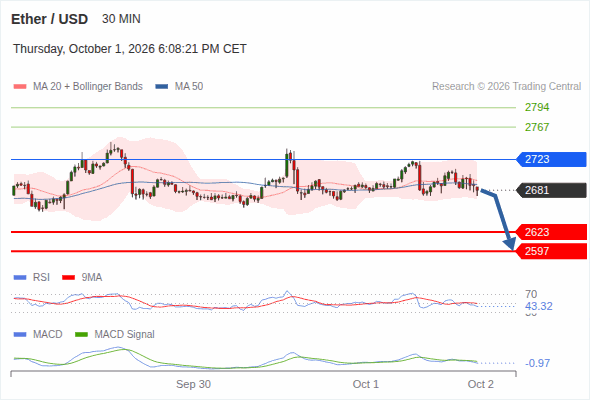The width and height of the screenshot is (590, 400).
Task: Click the MACD Signal legend color swatch
Action: click(x=81, y=335)
